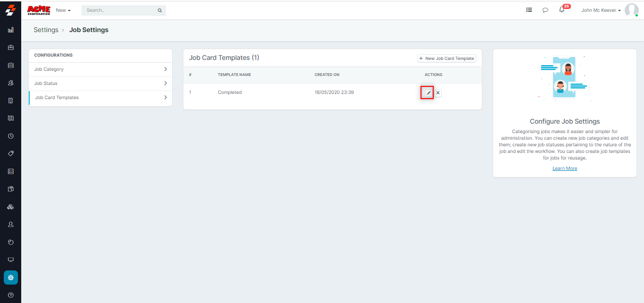644x303 pixels.
Task: Open the calculator checklist icon in sidebar
Action: click(x=11, y=171)
